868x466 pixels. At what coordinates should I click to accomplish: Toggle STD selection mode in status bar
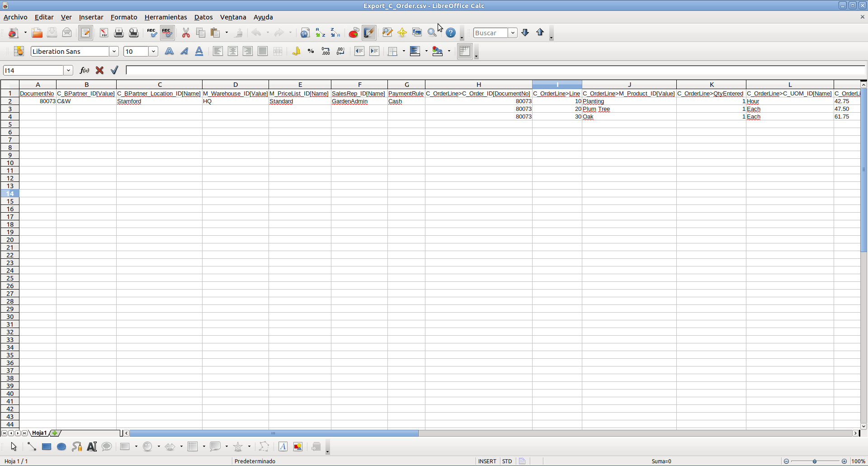pyautogui.click(x=507, y=461)
